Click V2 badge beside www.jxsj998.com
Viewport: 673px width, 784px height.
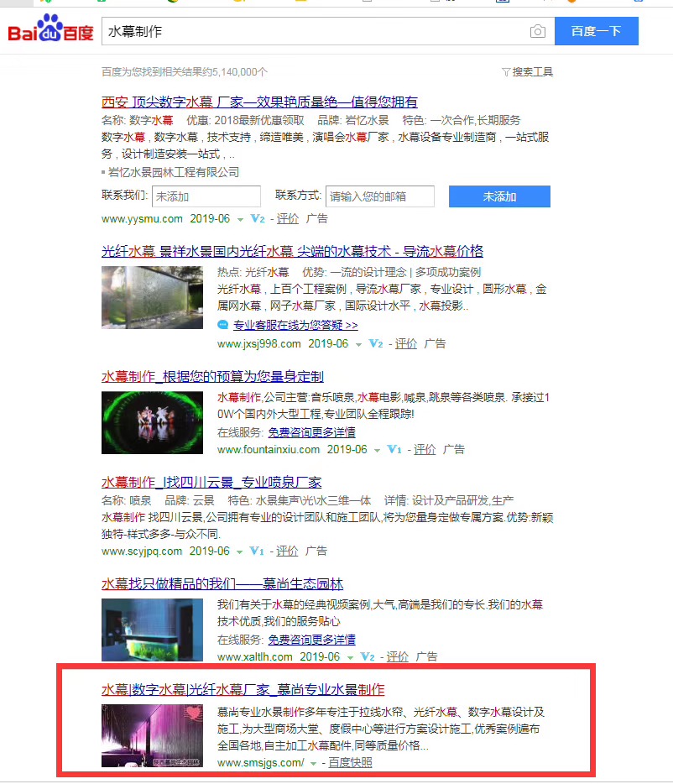coord(376,344)
